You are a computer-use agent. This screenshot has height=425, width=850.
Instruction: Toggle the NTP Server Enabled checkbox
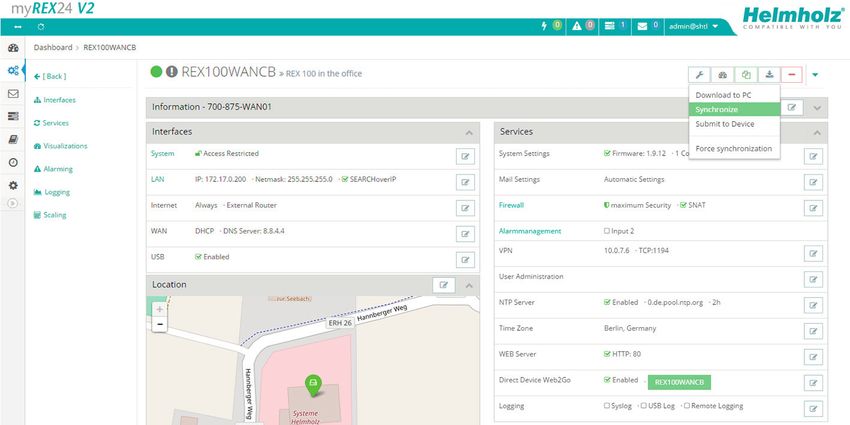click(607, 302)
